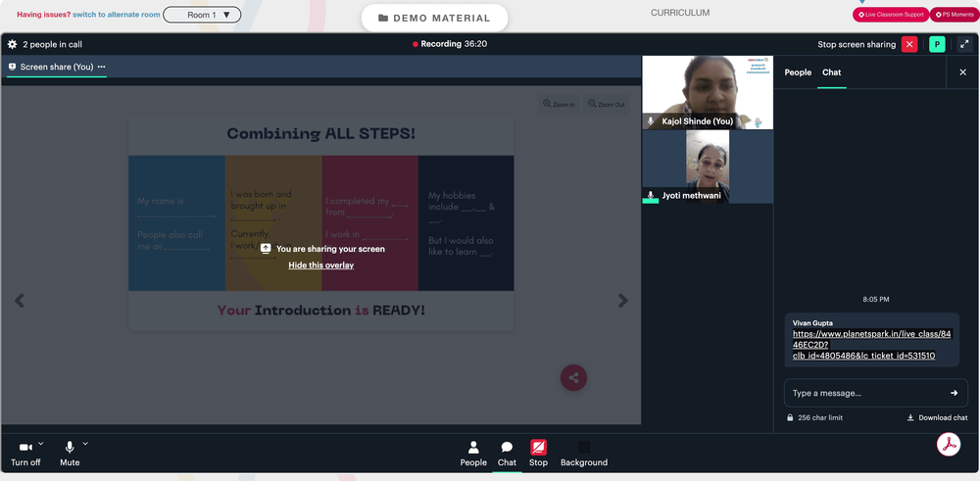
Task: Open the call settings gear icon
Action: pos(12,44)
